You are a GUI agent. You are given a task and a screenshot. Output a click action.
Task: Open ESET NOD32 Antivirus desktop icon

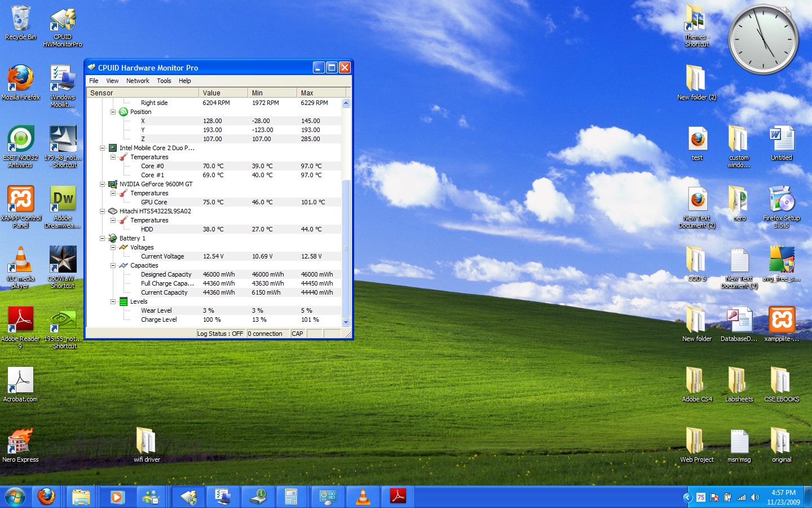click(20, 146)
